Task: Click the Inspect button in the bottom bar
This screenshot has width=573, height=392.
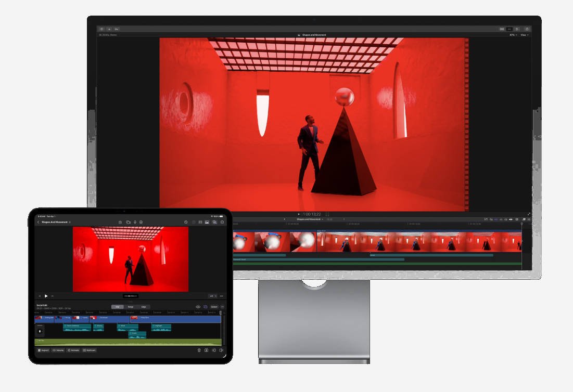Action: point(44,350)
